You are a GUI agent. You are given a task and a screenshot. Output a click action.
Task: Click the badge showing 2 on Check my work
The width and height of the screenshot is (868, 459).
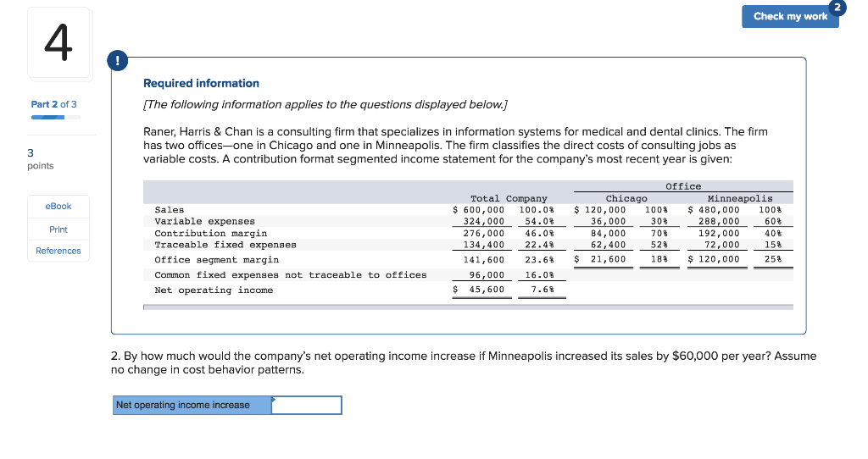(837, 7)
